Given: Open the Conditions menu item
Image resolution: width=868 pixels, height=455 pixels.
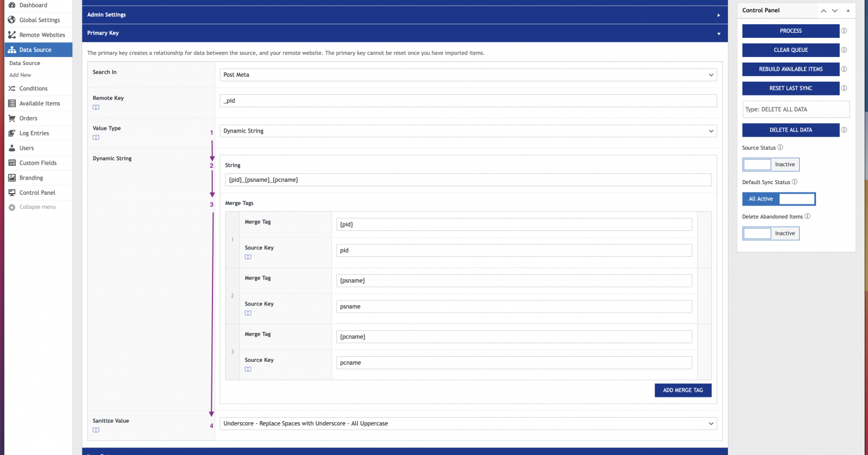Looking at the screenshot, I should pos(38,89).
